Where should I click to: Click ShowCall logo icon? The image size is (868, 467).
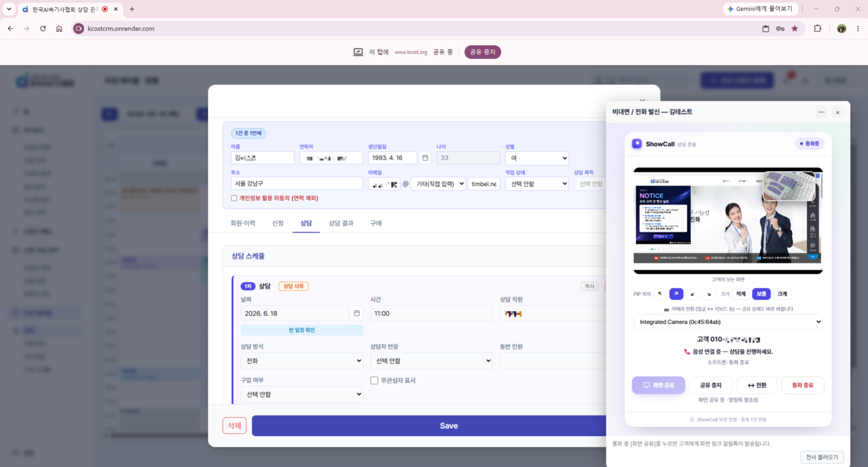pos(637,143)
